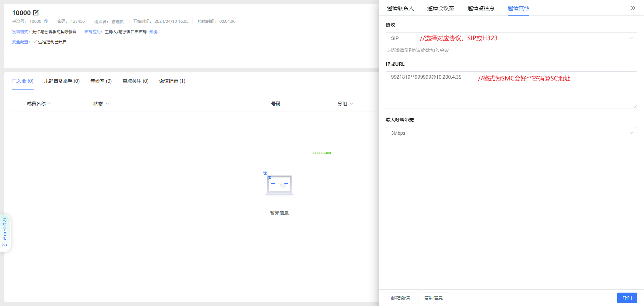The image size is (644, 306).
Task: Expand the 成员名称 column filter
Action: [50, 104]
